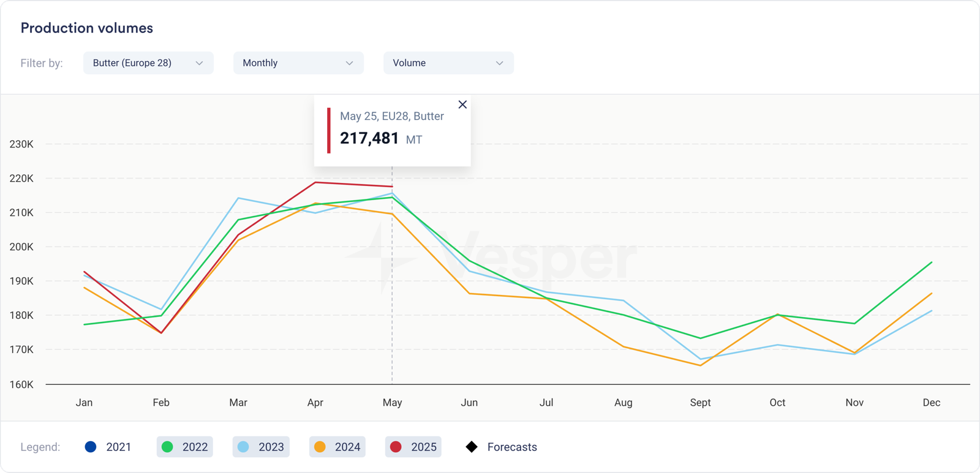
Task: Open the Volume metric dropdown
Action: pos(448,63)
